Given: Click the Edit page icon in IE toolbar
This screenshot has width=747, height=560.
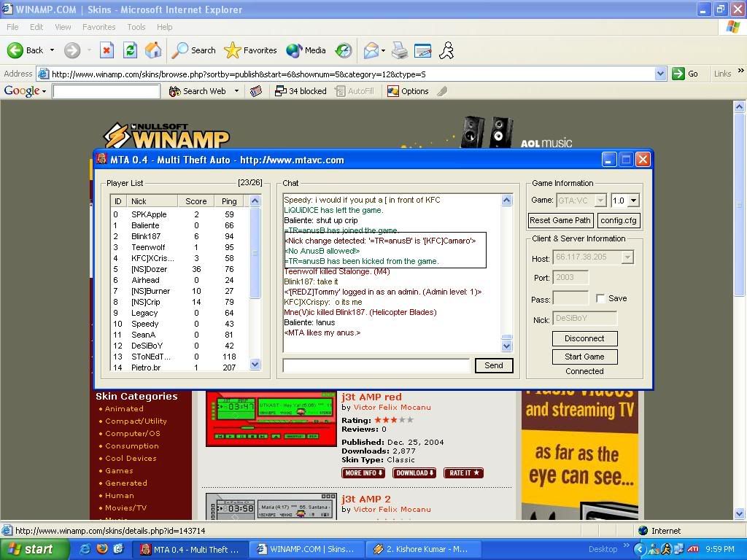Looking at the screenshot, I should [422, 50].
